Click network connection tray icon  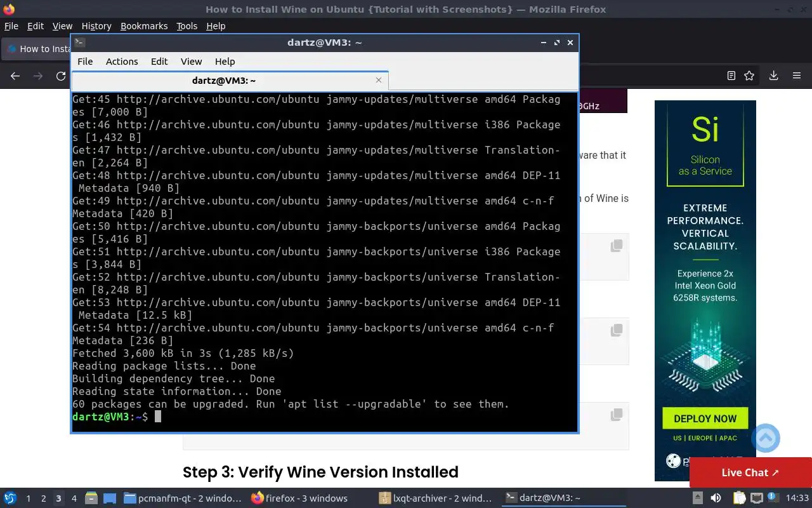tap(756, 498)
